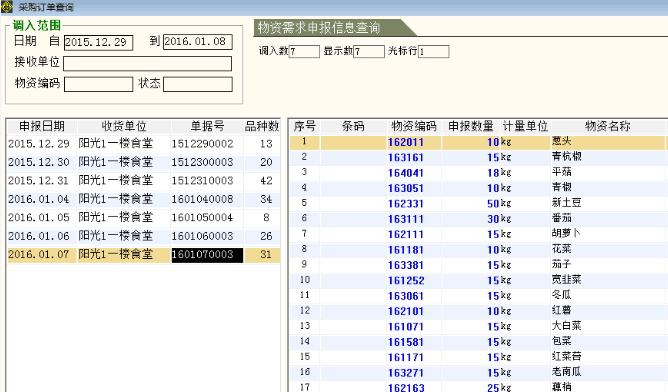The height and width of the screenshot is (392, 668).
Task: Click the start date field 2015.12.29
Action: click(x=98, y=43)
